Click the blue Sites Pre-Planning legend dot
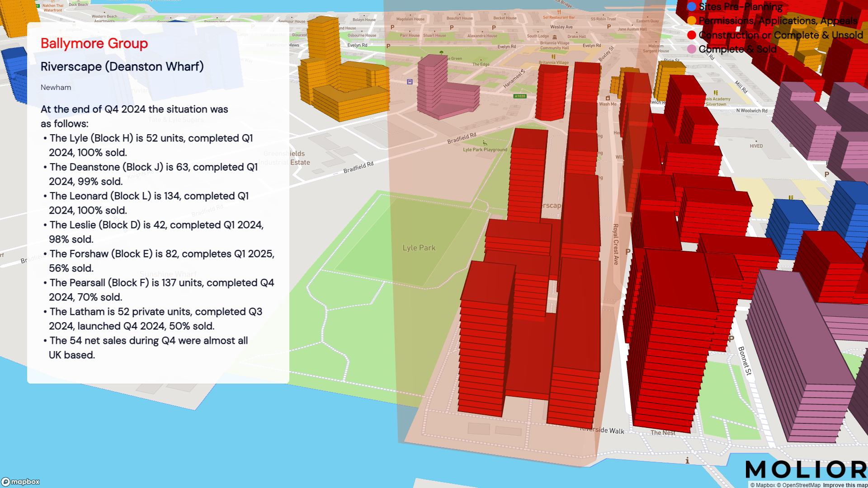Image resolution: width=868 pixels, height=488 pixels. coord(692,7)
